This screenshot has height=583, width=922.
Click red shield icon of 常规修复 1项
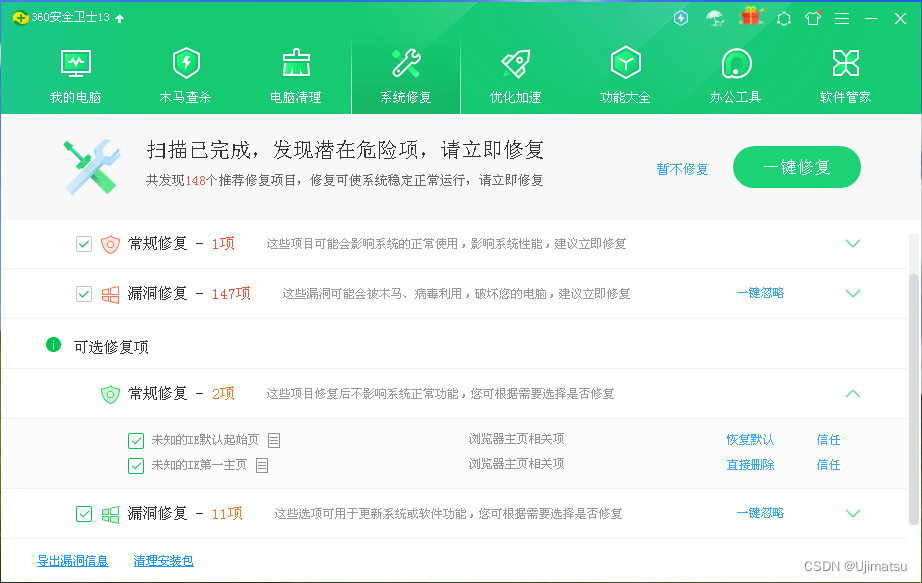click(110, 244)
